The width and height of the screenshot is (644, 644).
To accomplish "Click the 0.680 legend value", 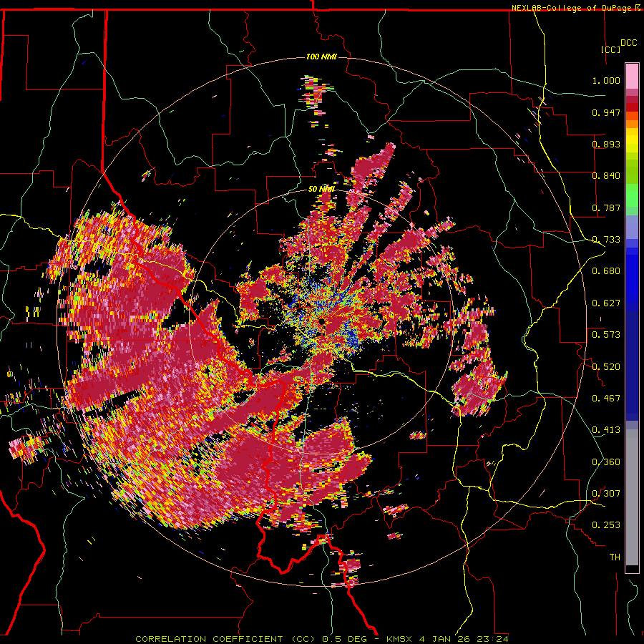I will [606, 271].
